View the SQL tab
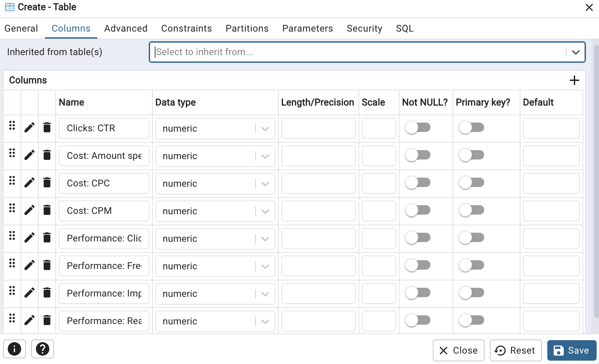The image size is (599, 364). [405, 29]
